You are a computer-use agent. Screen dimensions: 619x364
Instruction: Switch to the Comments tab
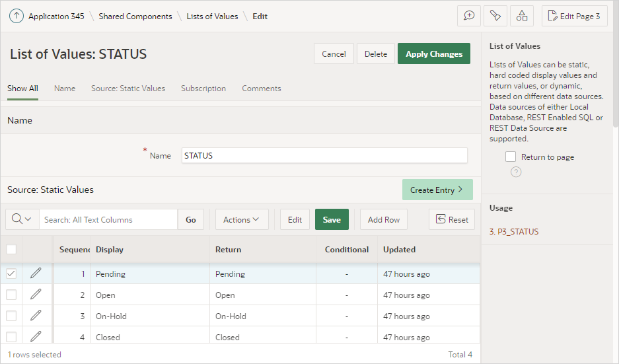click(x=262, y=89)
